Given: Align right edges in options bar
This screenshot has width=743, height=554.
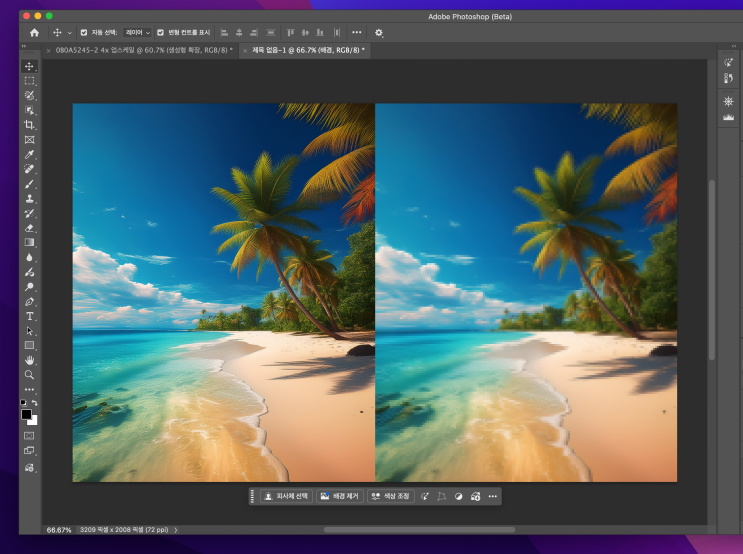Looking at the screenshot, I should coord(254,33).
